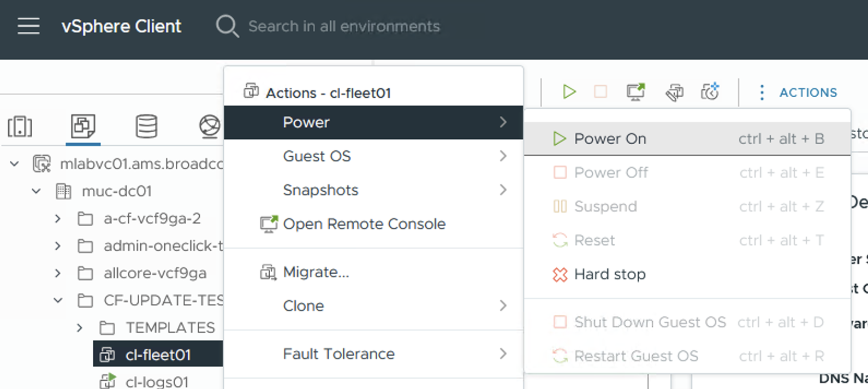Collapse the muc-dc01 datacenter node
The height and width of the screenshot is (389, 868).
click(36, 191)
